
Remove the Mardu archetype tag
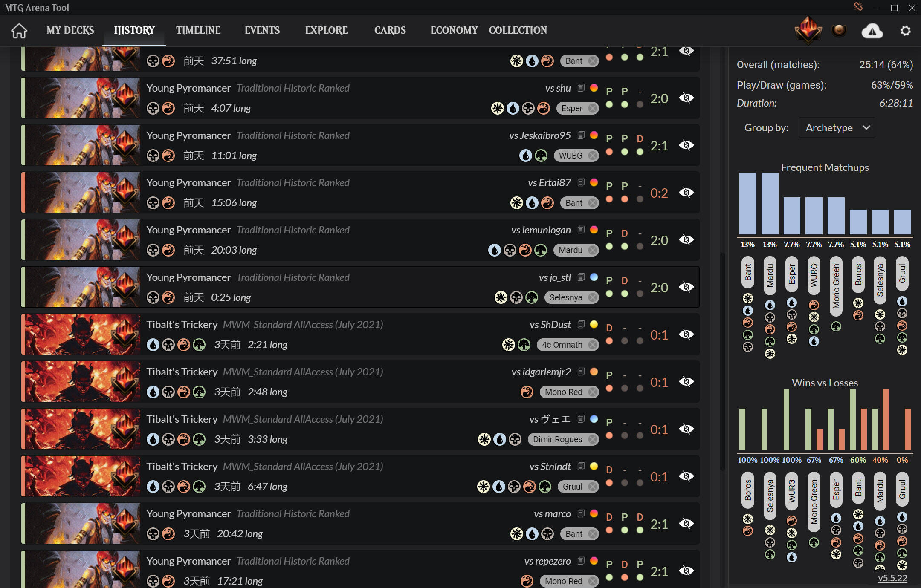(592, 250)
